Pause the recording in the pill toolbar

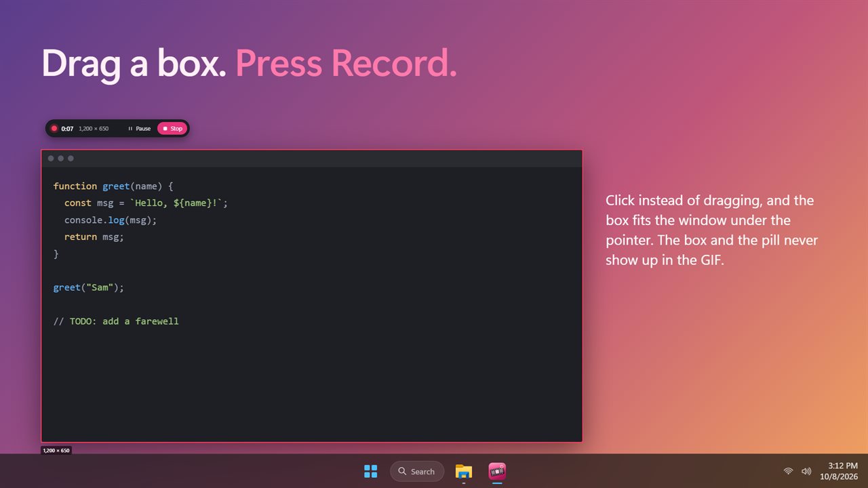(x=140, y=128)
